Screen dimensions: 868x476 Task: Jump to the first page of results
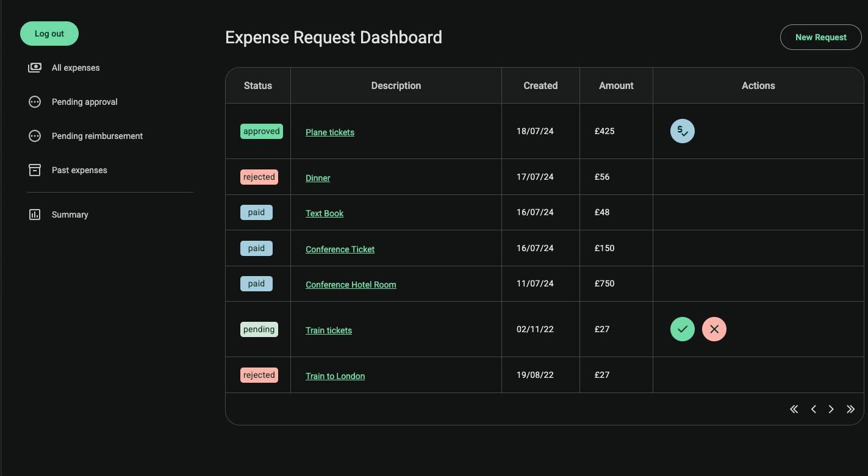click(794, 409)
